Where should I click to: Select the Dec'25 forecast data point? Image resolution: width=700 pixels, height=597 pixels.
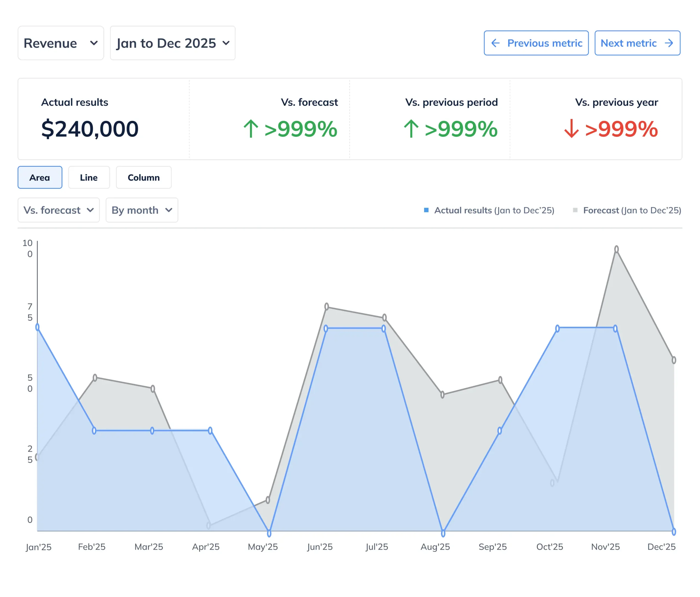[674, 360]
